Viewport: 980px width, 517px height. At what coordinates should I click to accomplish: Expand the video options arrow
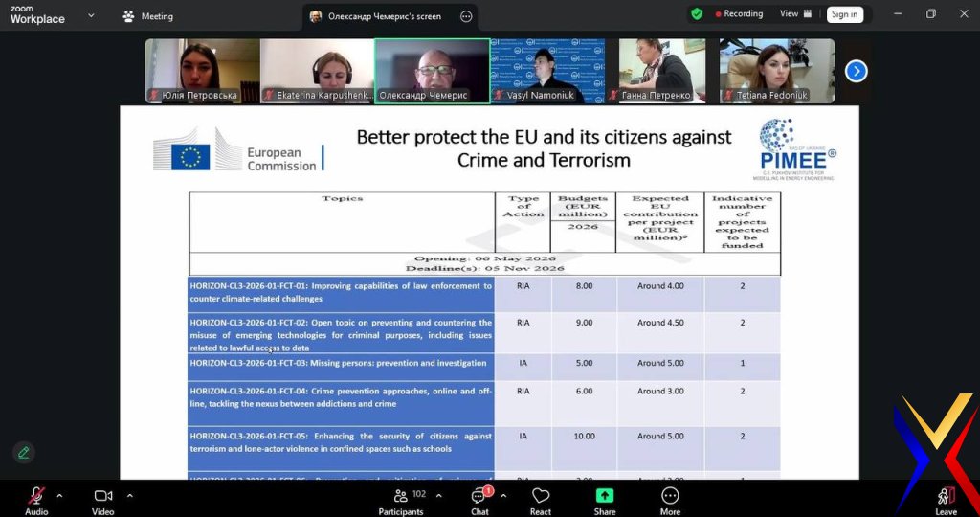coord(130,495)
